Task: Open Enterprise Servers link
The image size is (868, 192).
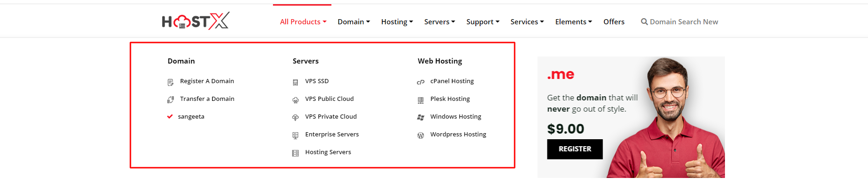Action: 332,134
